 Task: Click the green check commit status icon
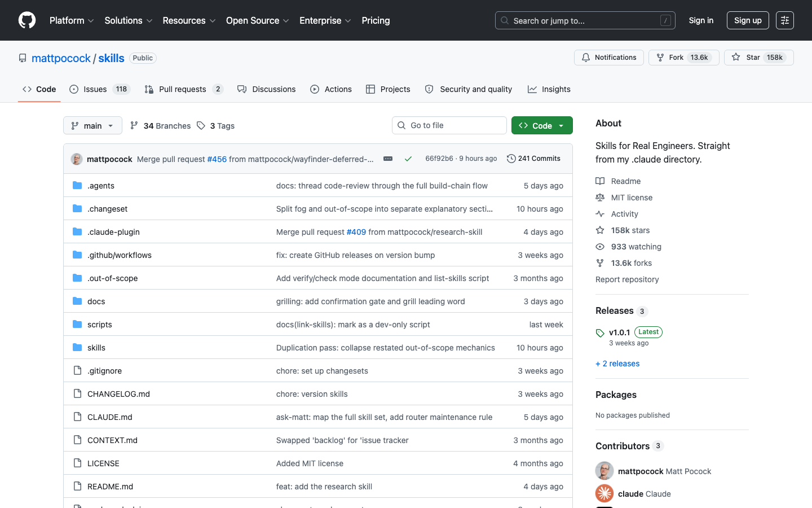[408, 159]
